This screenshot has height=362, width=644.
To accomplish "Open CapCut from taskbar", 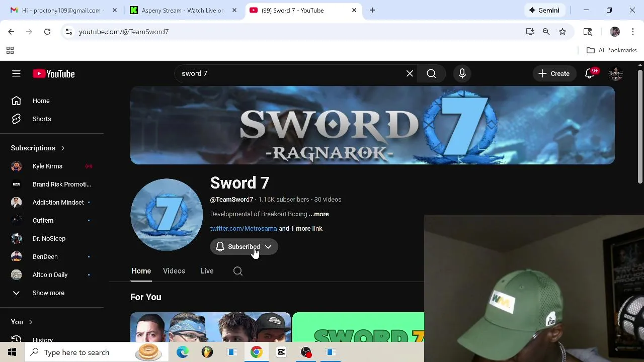I will point(281,352).
